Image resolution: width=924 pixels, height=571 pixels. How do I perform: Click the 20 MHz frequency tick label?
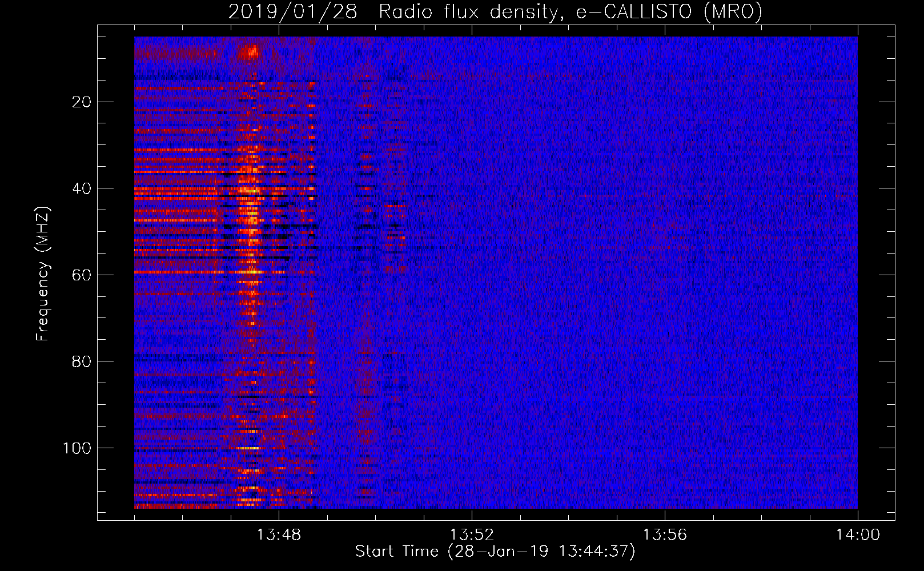82,102
